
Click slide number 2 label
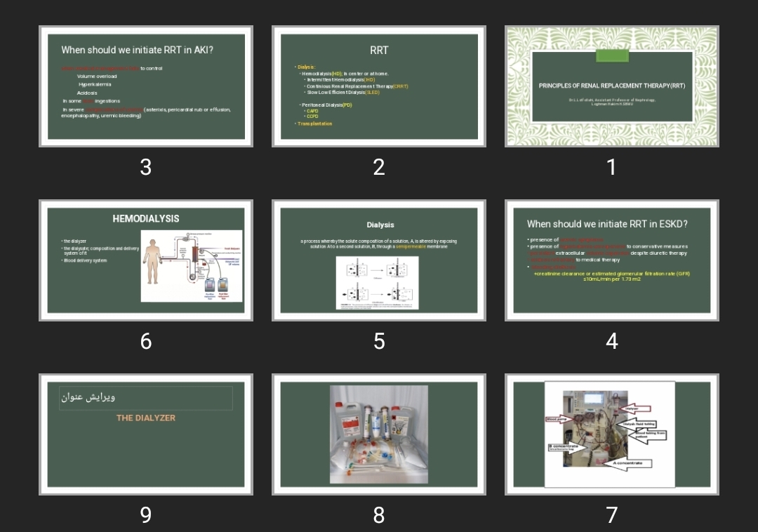(379, 167)
